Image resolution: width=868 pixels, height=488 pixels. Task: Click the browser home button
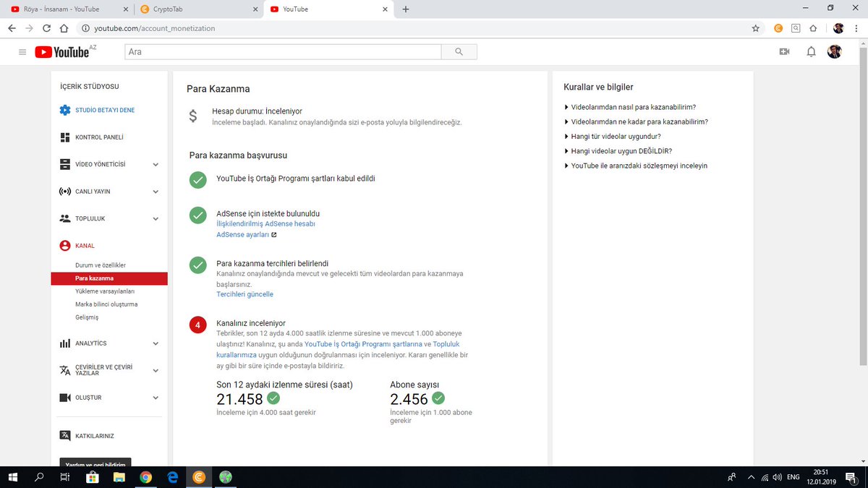64,29
